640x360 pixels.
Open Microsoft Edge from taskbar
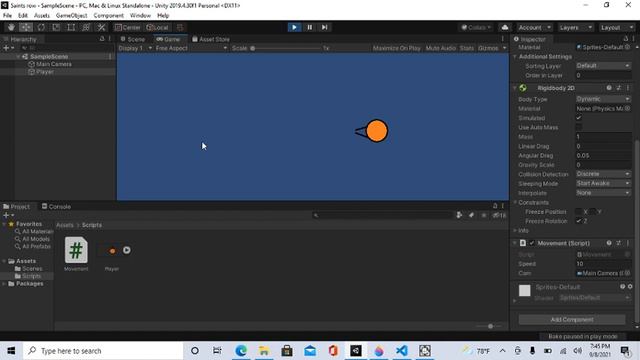pyautogui.click(x=241, y=351)
